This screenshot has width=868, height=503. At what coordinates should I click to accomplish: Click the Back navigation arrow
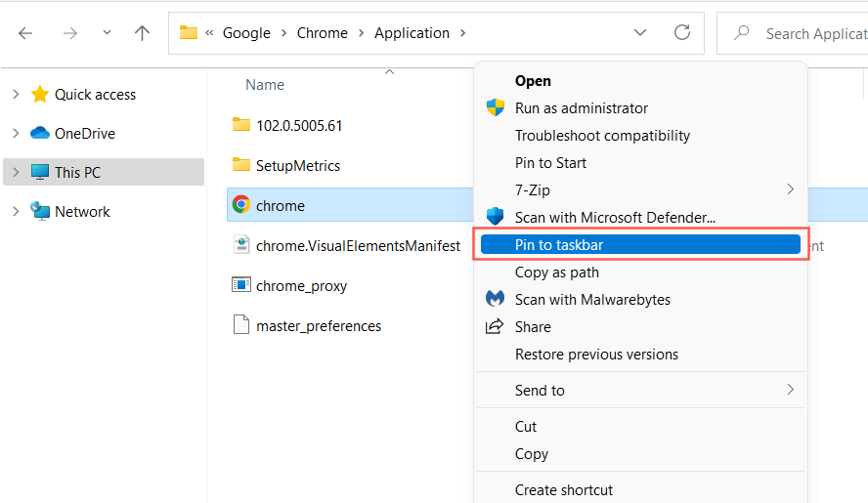pos(25,33)
